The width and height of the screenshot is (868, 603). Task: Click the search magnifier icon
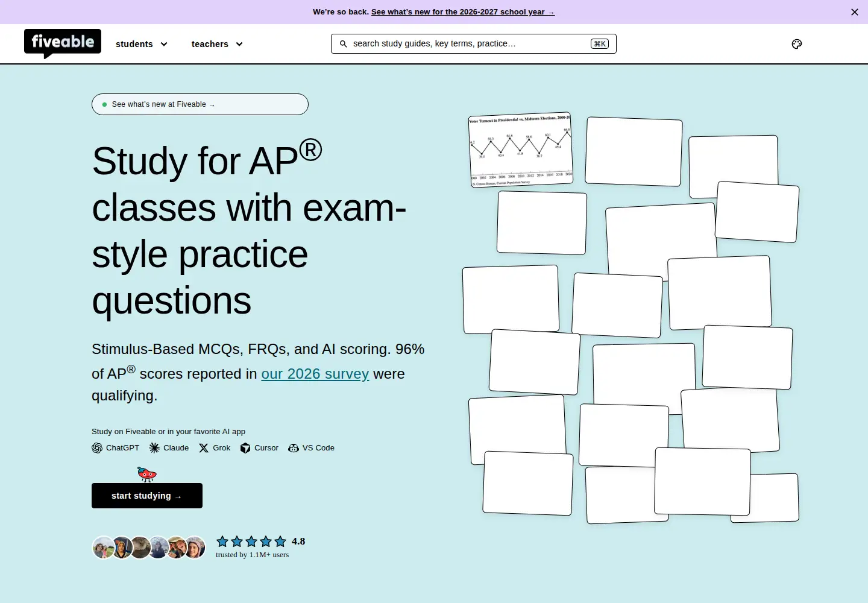point(344,44)
